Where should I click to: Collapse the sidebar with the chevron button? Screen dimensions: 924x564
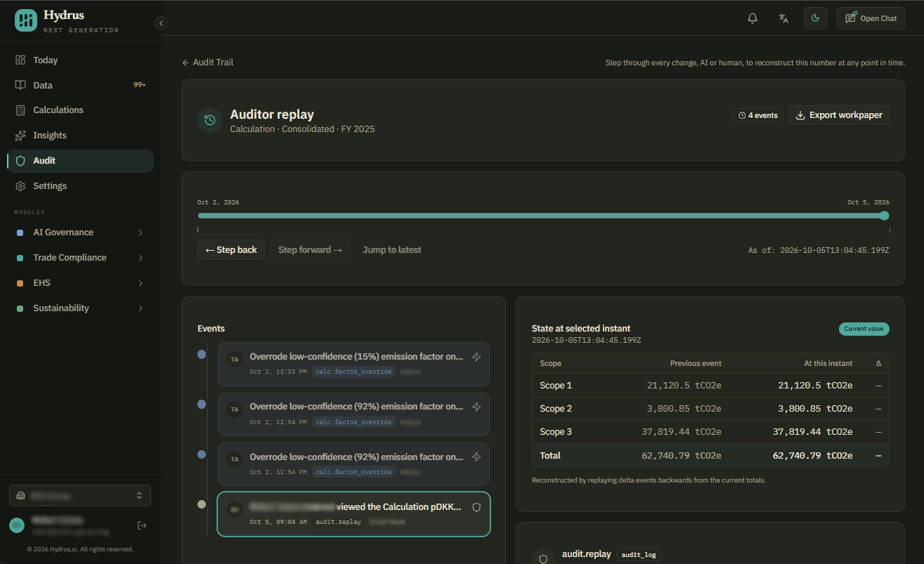click(161, 23)
